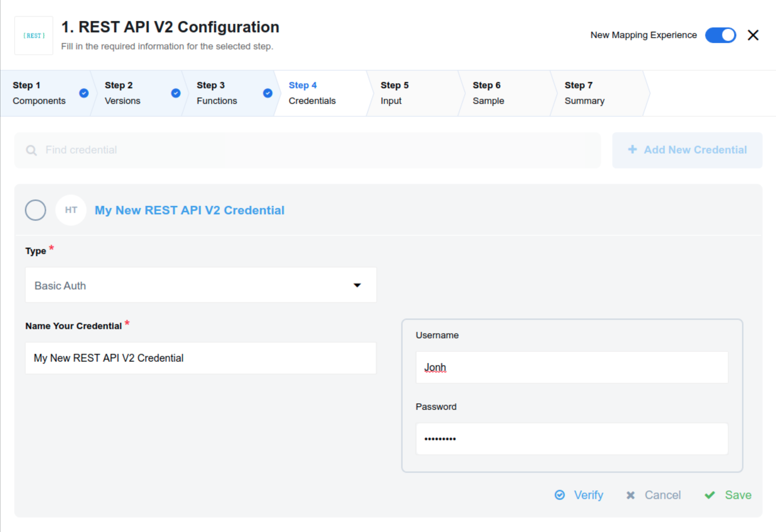
Task: Open My New REST API V2 Credential link
Action: 189,210
